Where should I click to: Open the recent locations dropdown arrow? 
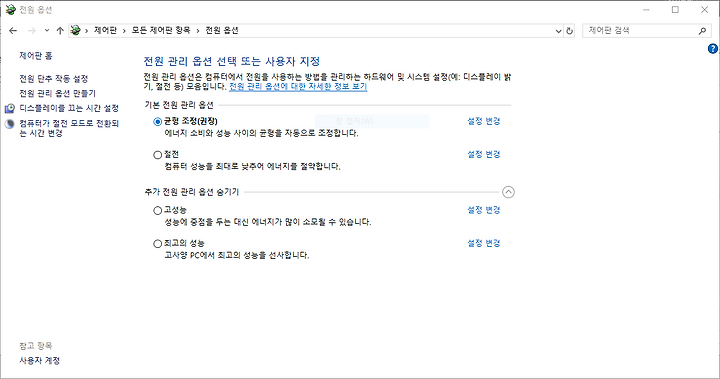pos(47,31)
